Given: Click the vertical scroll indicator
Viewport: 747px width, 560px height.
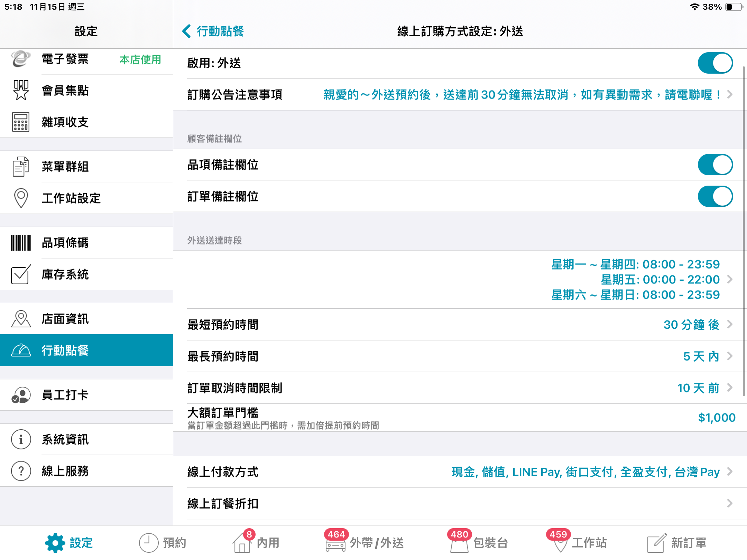Looking at the screenshot, I should 744,231.
